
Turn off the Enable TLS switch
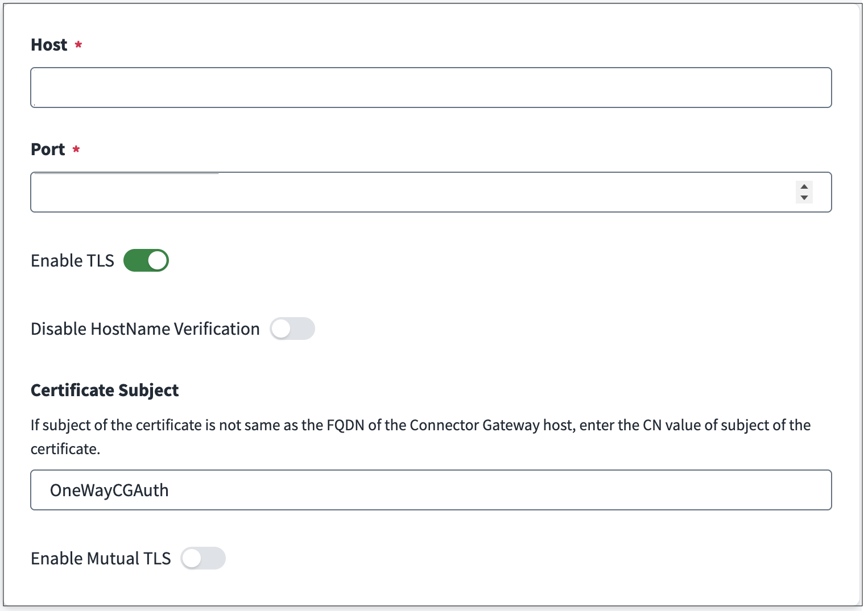pos(146,260)
